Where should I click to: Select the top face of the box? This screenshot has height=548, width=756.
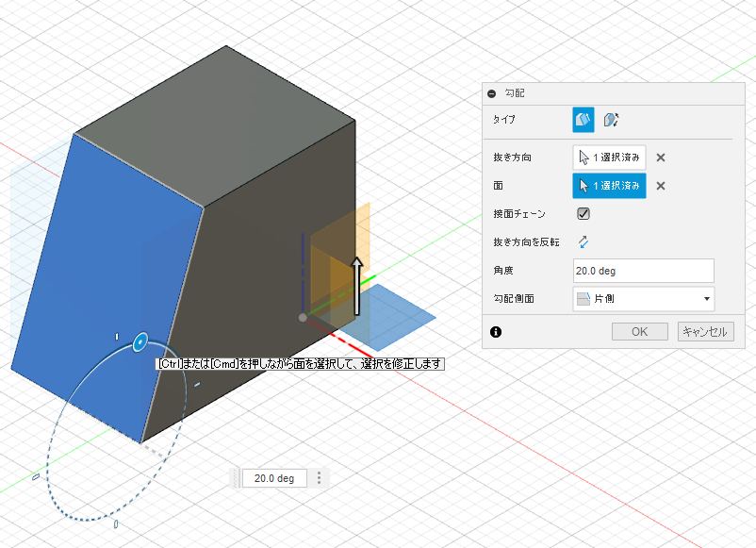coord(215,128)
